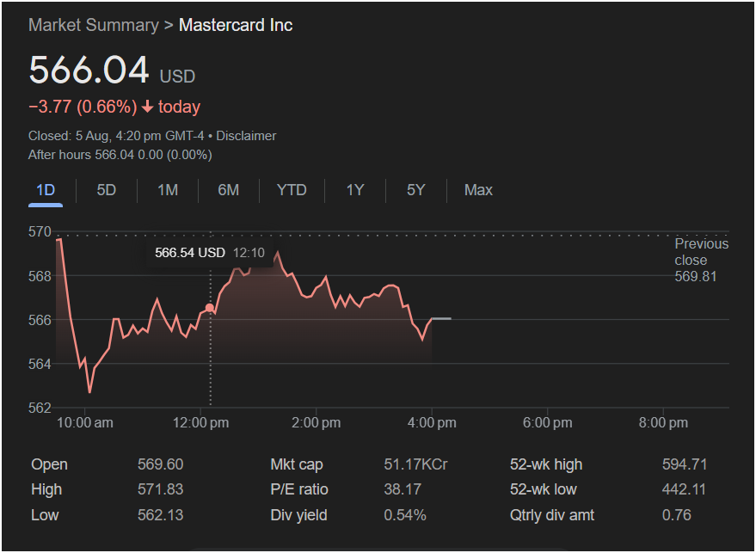This screenshot has width=756, height=553.
Task: Click the 12:00 pm axis label
Action: pos(200,423)
